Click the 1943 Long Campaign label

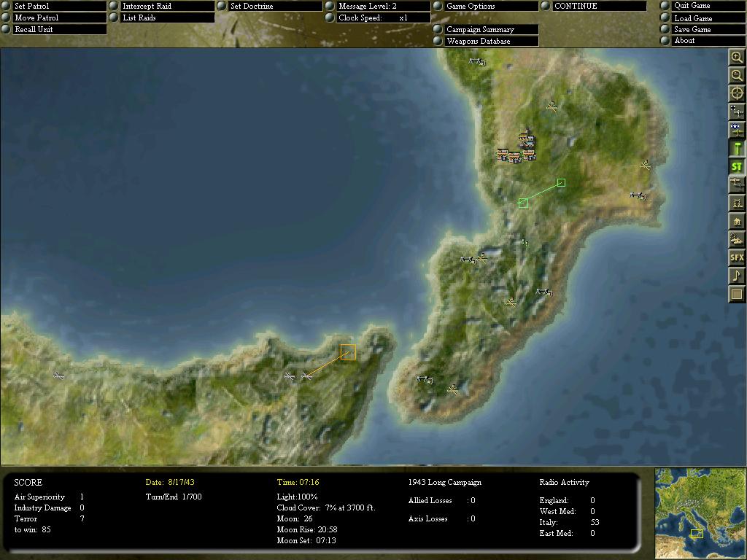pos(445,483)
